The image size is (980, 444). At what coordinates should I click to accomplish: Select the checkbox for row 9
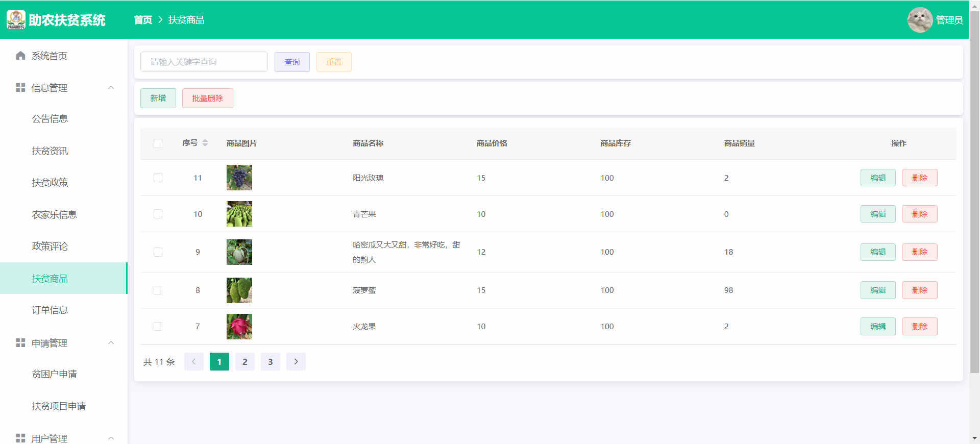point(158,252)
